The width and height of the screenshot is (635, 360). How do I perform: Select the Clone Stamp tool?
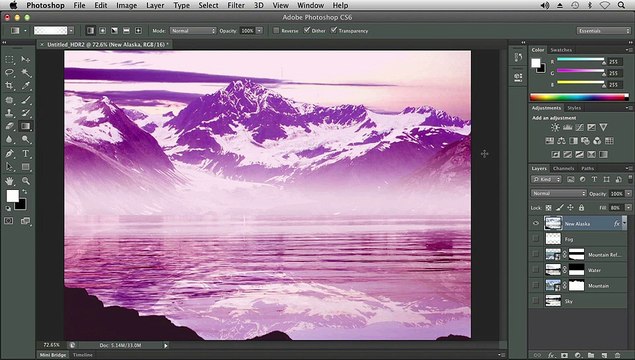(9, 113)
